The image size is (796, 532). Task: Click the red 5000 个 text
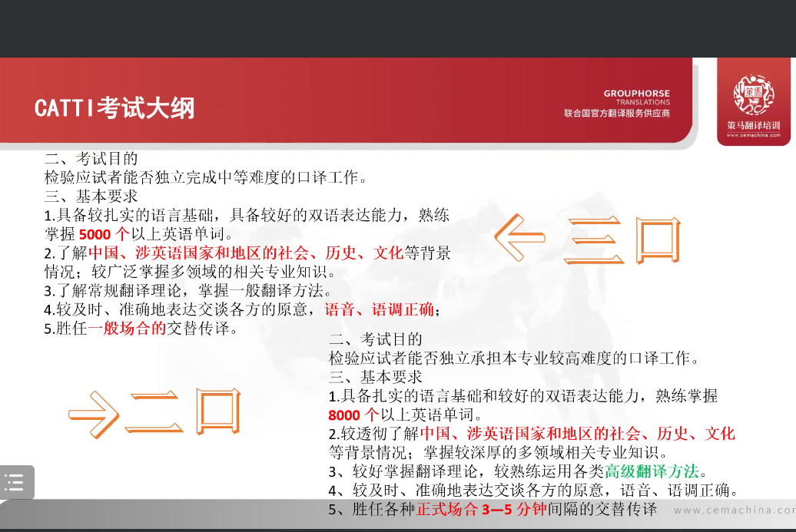[104, 234]
